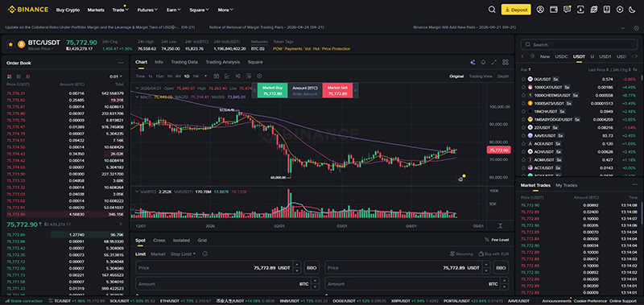
Task: Click the buy-side BBO button
Action: coord(312,268)
